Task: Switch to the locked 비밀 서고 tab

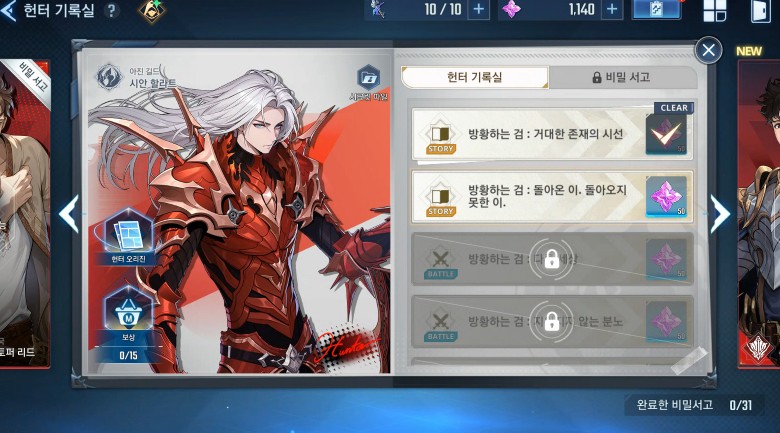Action: point(622,77)
